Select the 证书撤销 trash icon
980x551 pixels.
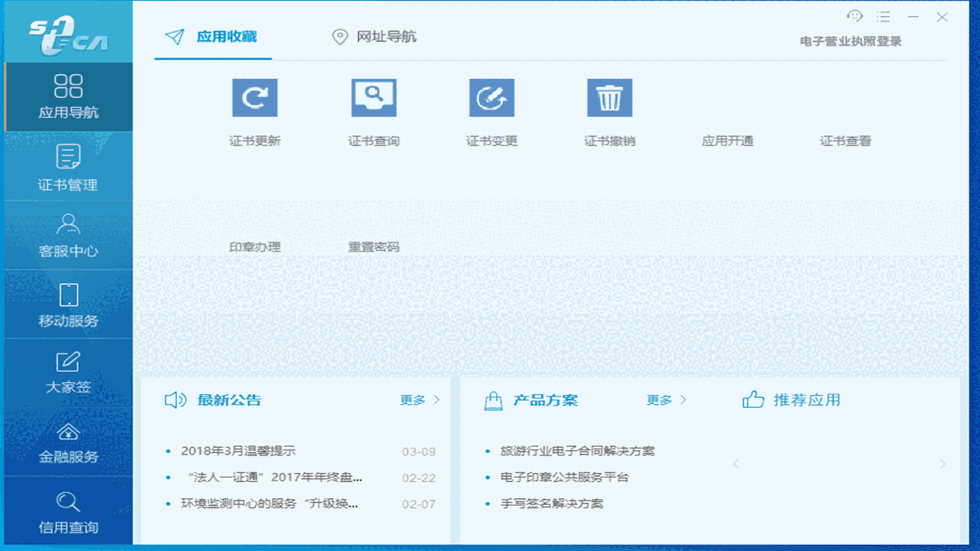tap(609, 97)
